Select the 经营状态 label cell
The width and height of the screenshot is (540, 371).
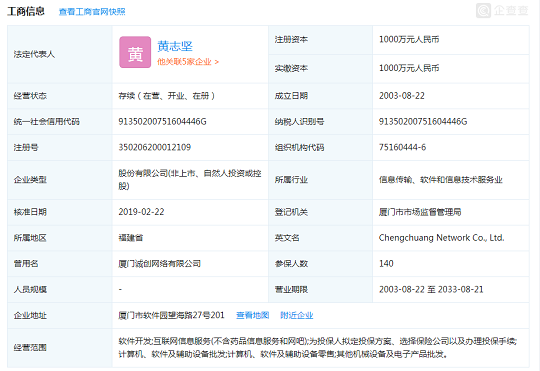(60, 96)
